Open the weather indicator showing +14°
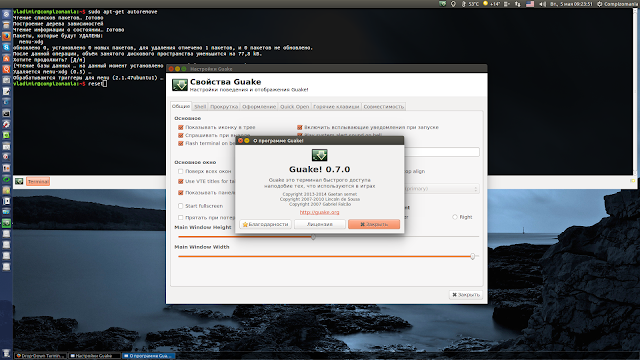 pyautogui.click(x=491, y=4)
